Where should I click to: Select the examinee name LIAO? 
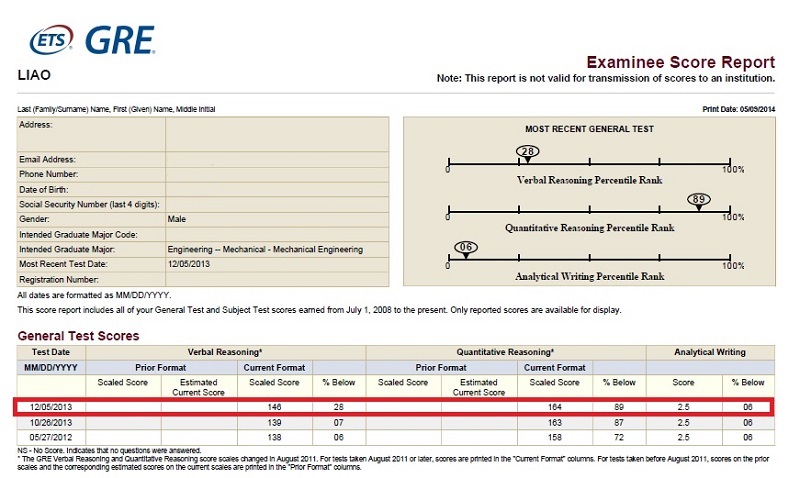34,75
